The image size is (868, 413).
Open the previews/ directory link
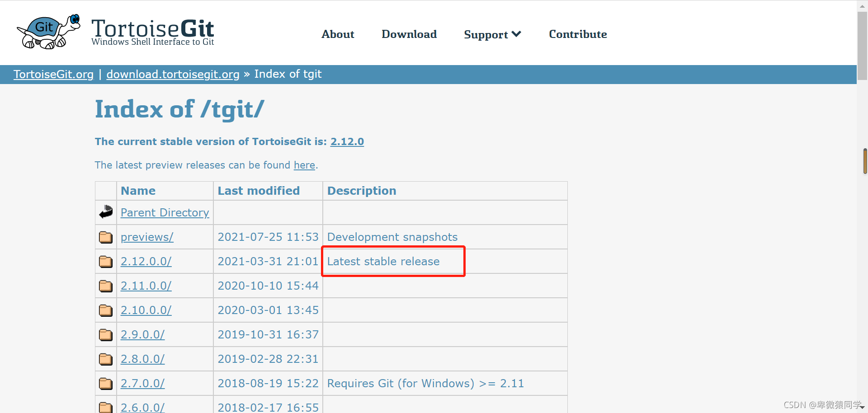click(147, 237)
